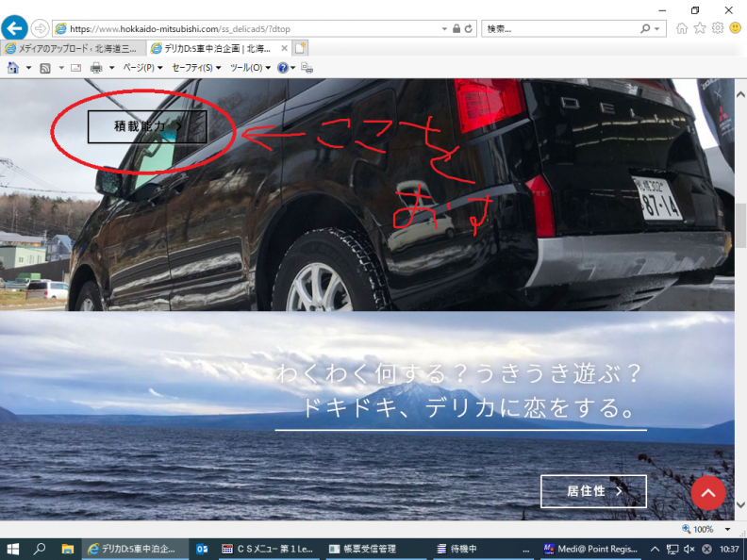Click the search magnifier in search box
747x560 pixels.
pyautogui.click(x=645, y=28)
